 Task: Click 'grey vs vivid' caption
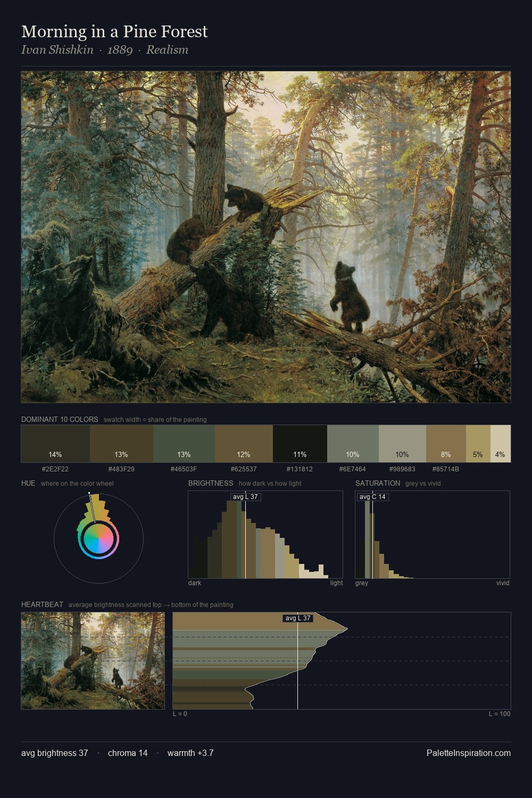pos(423,484)
